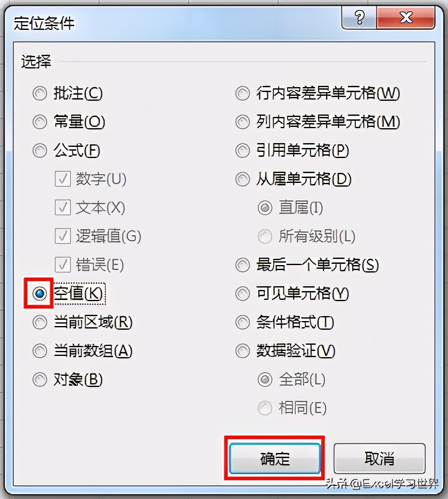
Task: Select the 空值(K) radio button
Action: [40, 294]
